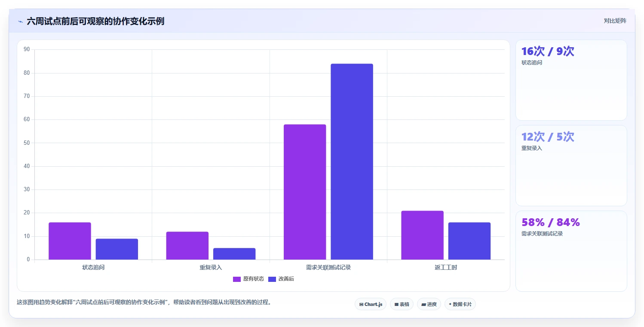Click the 状态追问 x-axis label

point(93,267)
